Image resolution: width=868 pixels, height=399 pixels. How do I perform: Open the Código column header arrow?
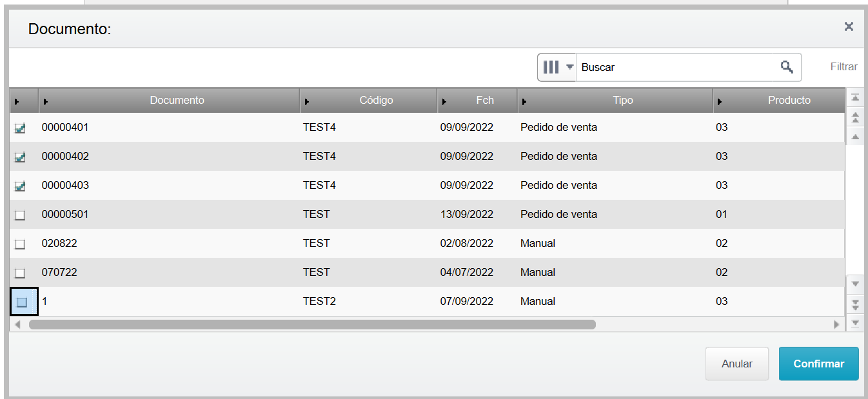(307, 102)
